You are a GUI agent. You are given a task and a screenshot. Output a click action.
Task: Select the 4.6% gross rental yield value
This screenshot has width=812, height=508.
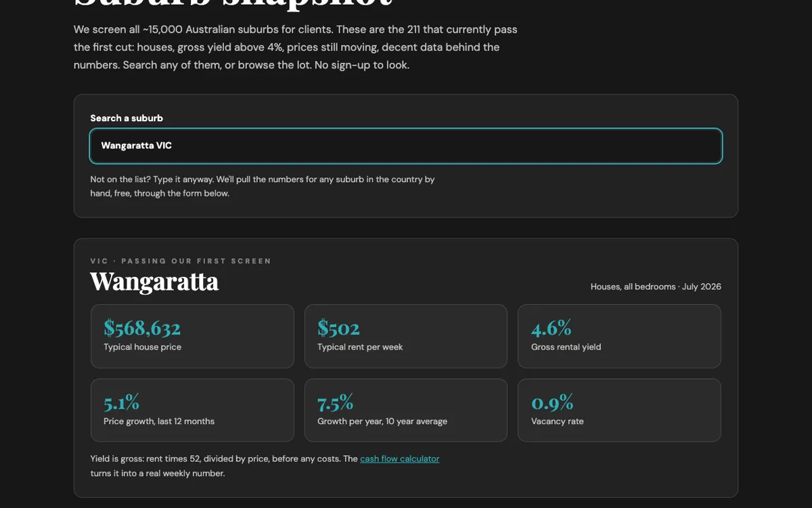click(551, 328)
